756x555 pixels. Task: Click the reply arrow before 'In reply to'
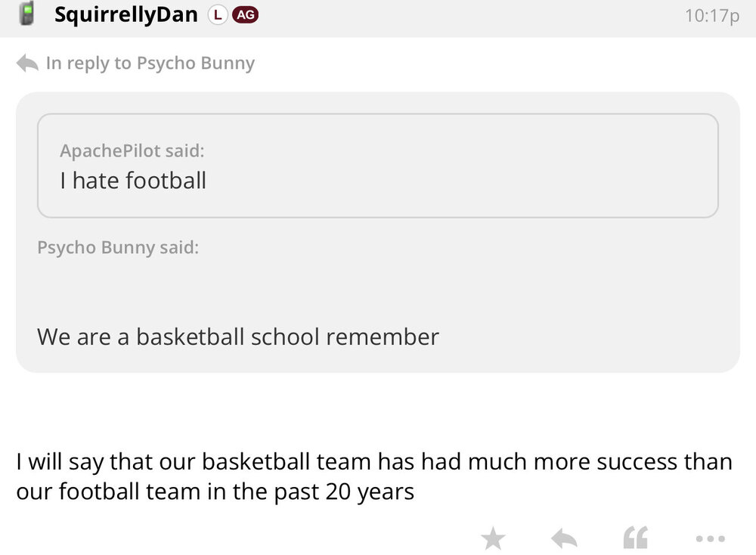tap(27, 63)
